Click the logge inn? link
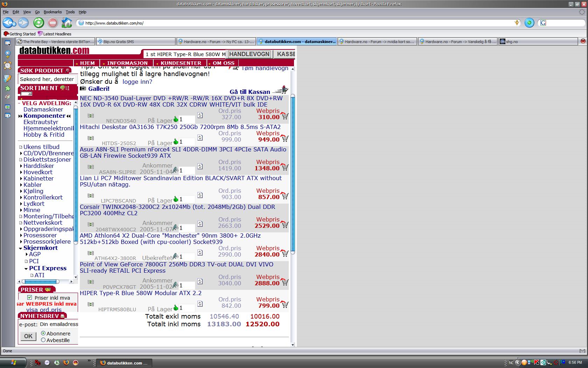Image resolution: width=588 pixels, height=368 pixels. (x=137, y=82)
